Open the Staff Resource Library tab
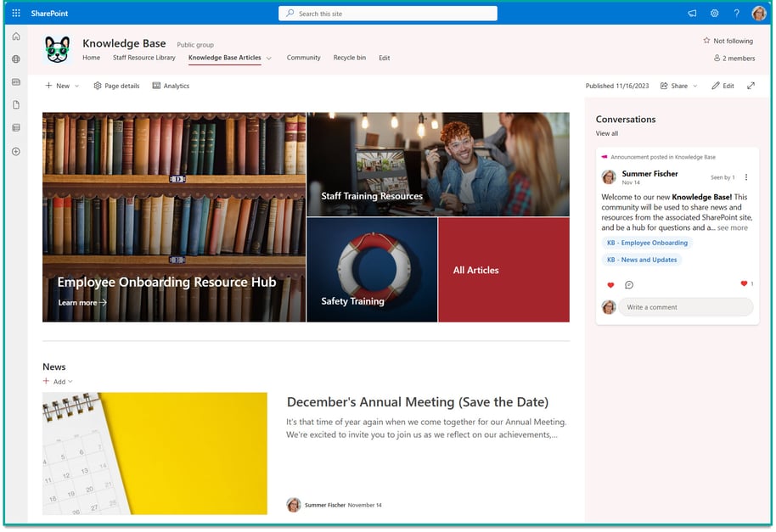 (x=143, y=58)
